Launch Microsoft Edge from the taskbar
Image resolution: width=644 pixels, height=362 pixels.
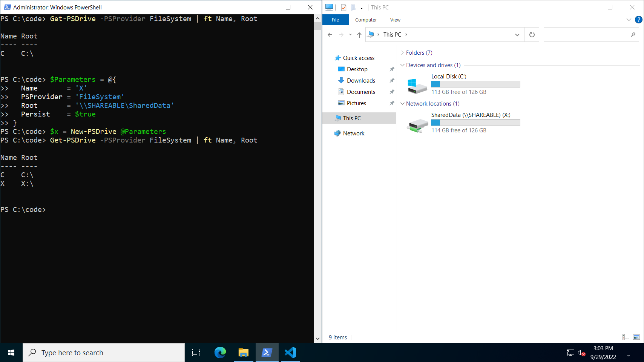click(x=220, y=352)
